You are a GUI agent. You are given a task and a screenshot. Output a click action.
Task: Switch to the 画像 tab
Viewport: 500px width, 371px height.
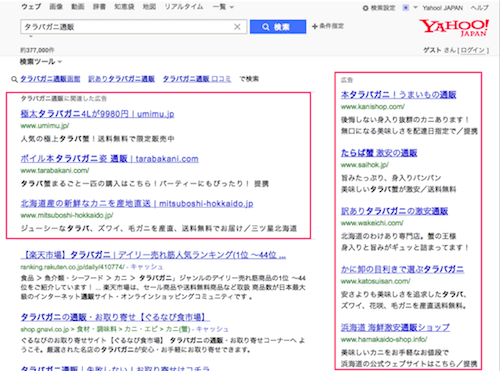(56, 7)
